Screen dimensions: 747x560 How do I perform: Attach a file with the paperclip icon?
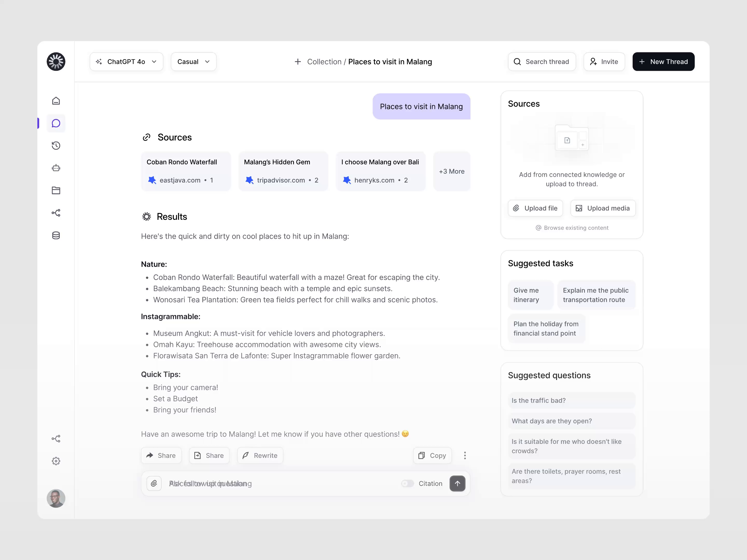pos(154,483)
